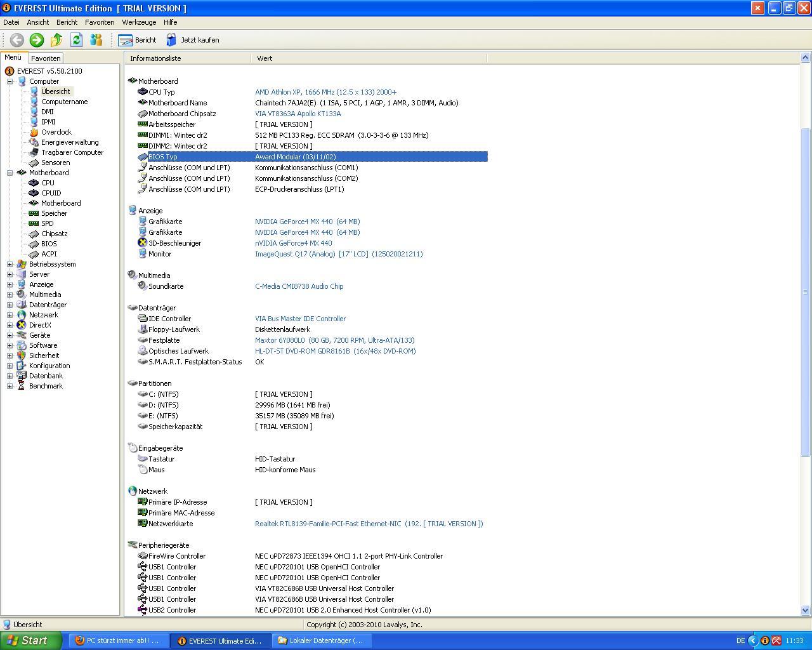Open the AMD Athlon XP CPU link
The width and height of the screenshot is (812, 650).
(325, 92)
